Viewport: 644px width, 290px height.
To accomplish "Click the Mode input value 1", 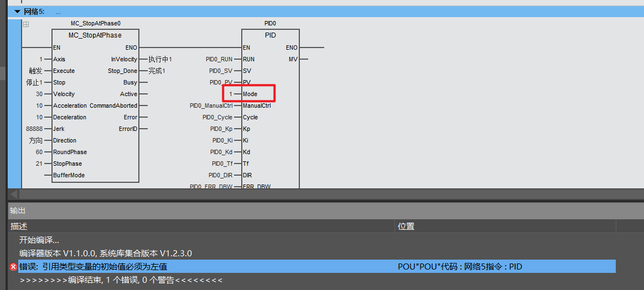I will tap(231, 94).
